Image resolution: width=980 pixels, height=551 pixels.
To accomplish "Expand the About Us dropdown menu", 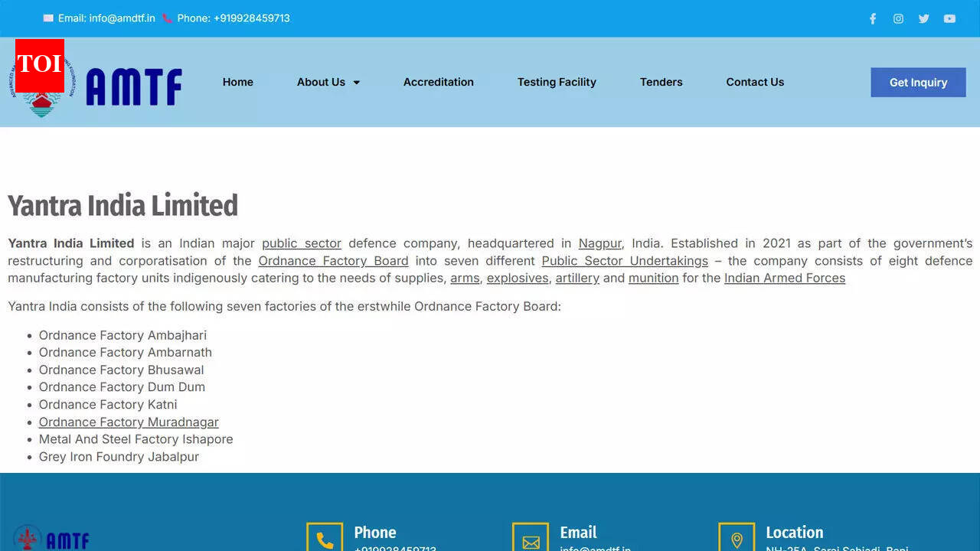I will click(x=328, y=82).
